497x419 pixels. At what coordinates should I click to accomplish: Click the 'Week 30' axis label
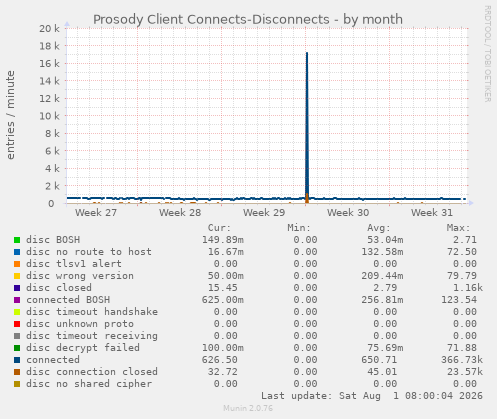(348, 213)
